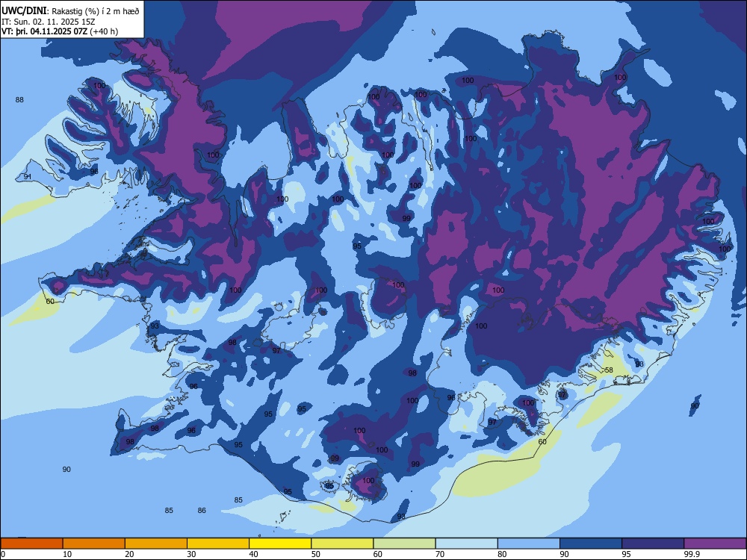This screenshot has height=560, width=747.
Task: Click the '99.9' legend tick label
Action: pos(691,554)
